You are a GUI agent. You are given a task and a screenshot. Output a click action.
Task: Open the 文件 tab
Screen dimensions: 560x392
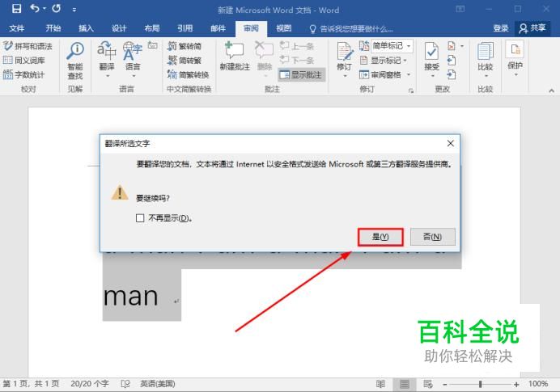[17, 28]
